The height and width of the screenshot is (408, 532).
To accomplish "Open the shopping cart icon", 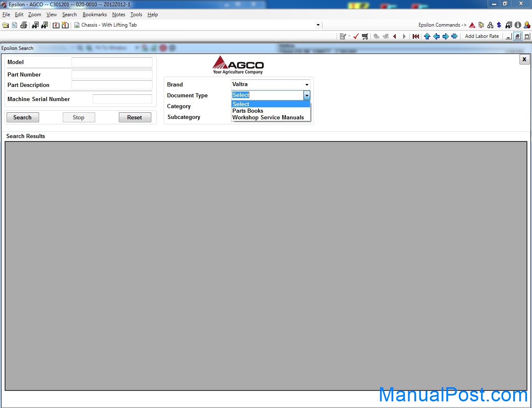I will coord(365,36).
